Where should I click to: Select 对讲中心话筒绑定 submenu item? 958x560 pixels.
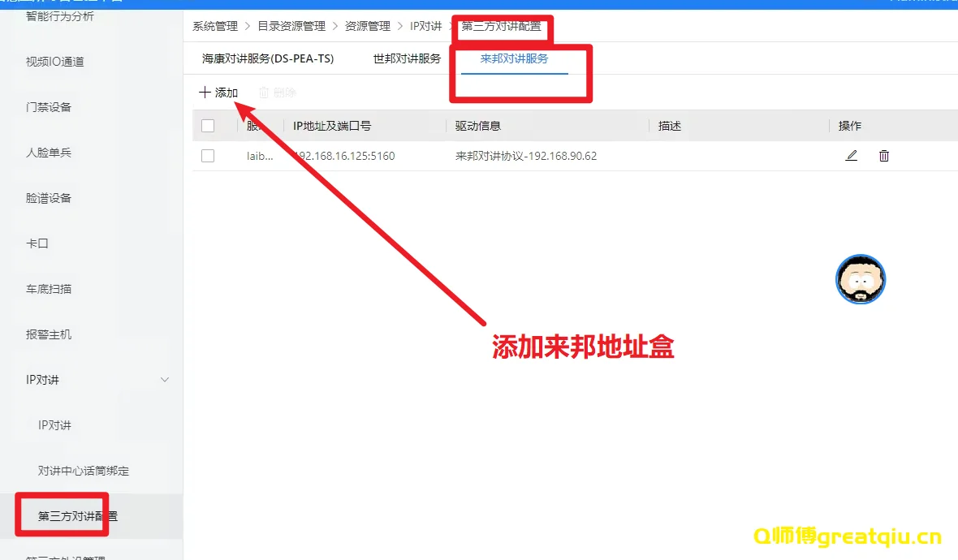84,471
